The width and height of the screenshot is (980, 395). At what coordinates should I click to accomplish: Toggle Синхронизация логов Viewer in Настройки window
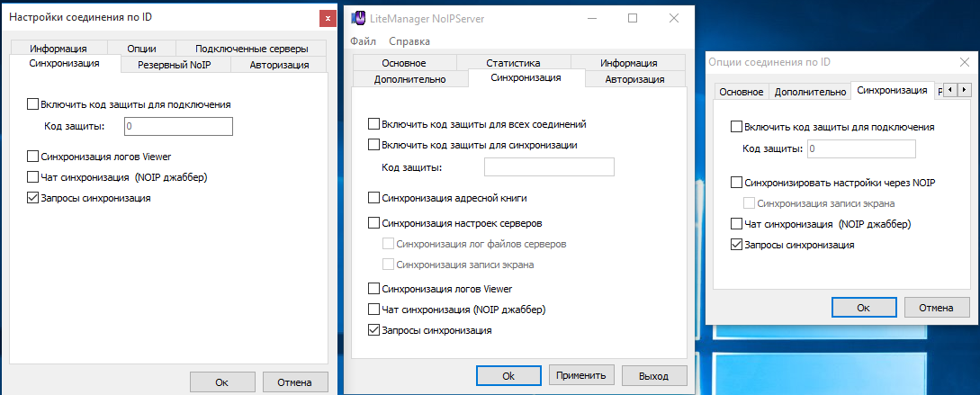click(x=32, y=157)
